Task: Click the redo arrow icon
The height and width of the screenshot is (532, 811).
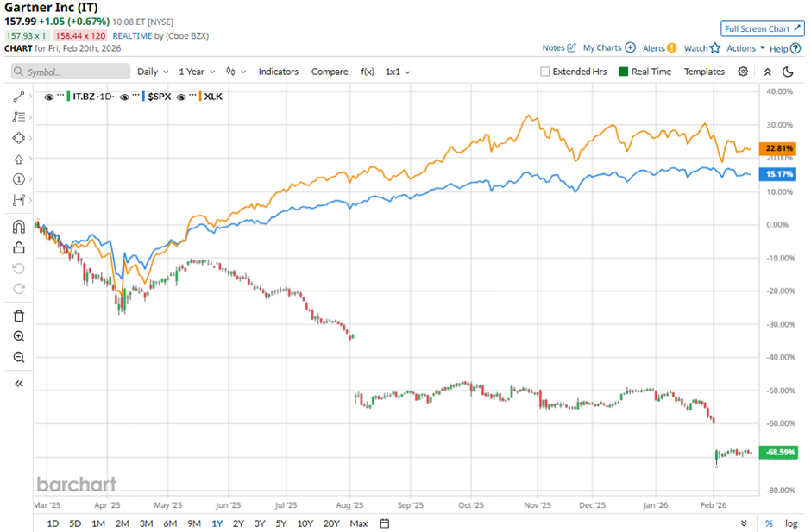Action: (19, 289)
